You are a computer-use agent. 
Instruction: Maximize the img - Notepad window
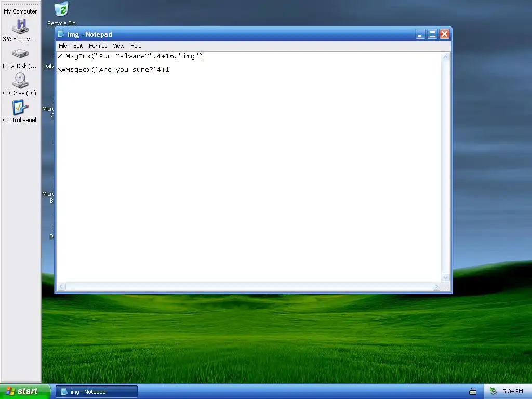point(432,34)
